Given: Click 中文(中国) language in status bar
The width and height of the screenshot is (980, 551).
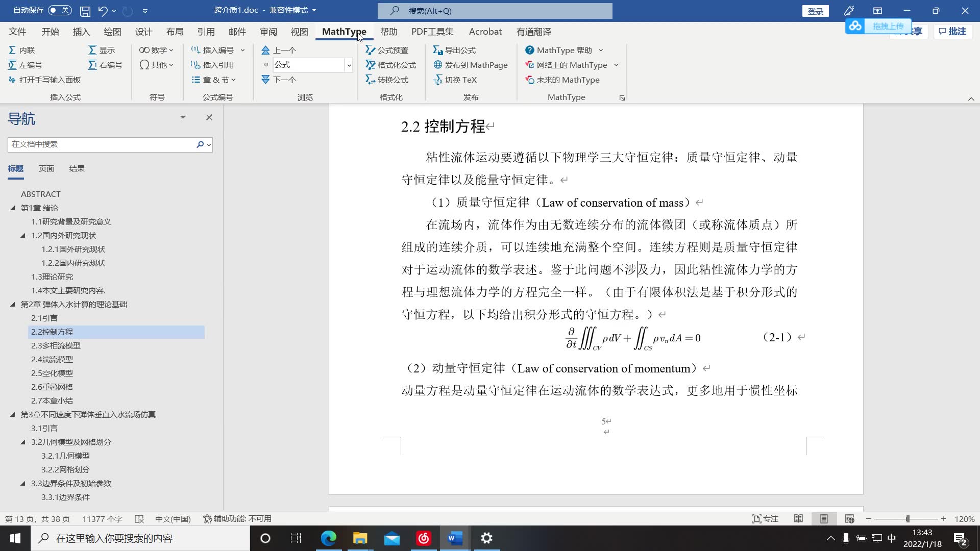Looking at the screenshot, I should point(173,519).
